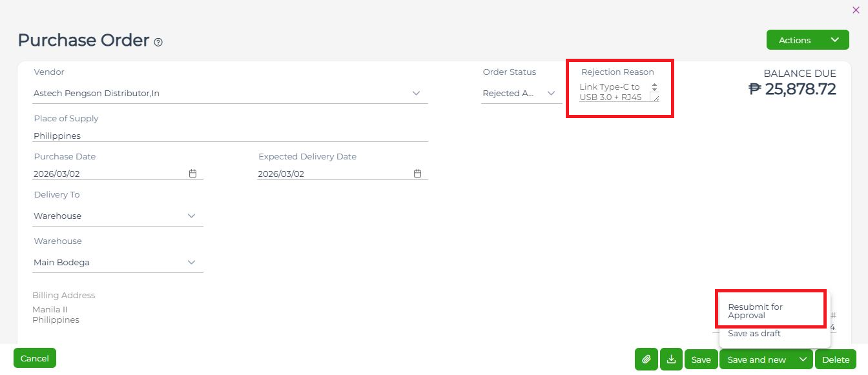The image size is (868, 375).
Task: Click the Rejection Reason scroll stepper arrows
Action: [x=654, y=87]
